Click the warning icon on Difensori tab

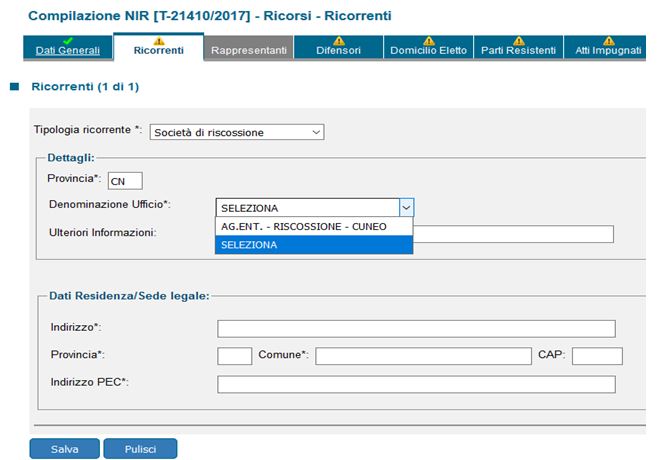[338, 40]
